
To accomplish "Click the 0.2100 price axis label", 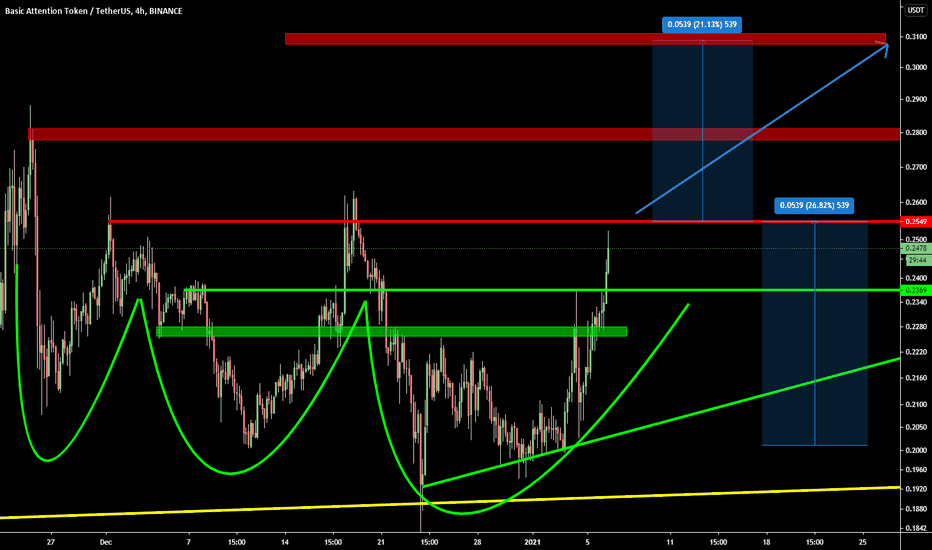I will [x=916, y=404].
